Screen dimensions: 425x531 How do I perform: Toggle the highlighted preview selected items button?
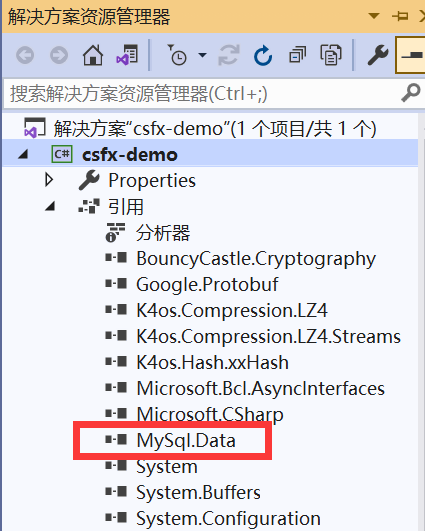(x=411, y=55)
